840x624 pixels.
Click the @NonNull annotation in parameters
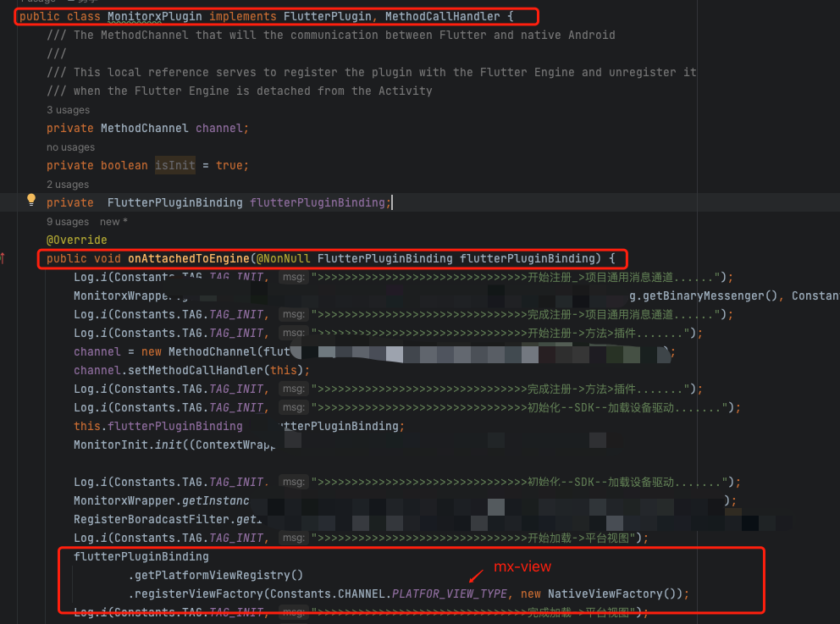tap(284, 259)
